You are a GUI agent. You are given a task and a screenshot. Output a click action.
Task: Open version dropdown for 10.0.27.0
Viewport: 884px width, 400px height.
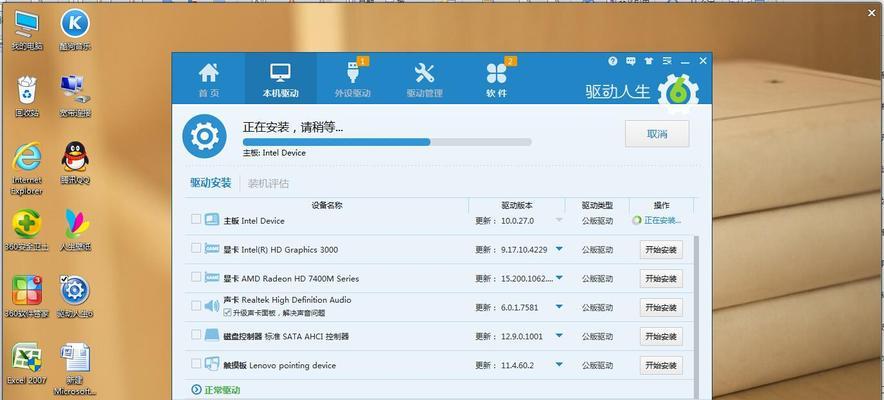click(x=559, y=220)
